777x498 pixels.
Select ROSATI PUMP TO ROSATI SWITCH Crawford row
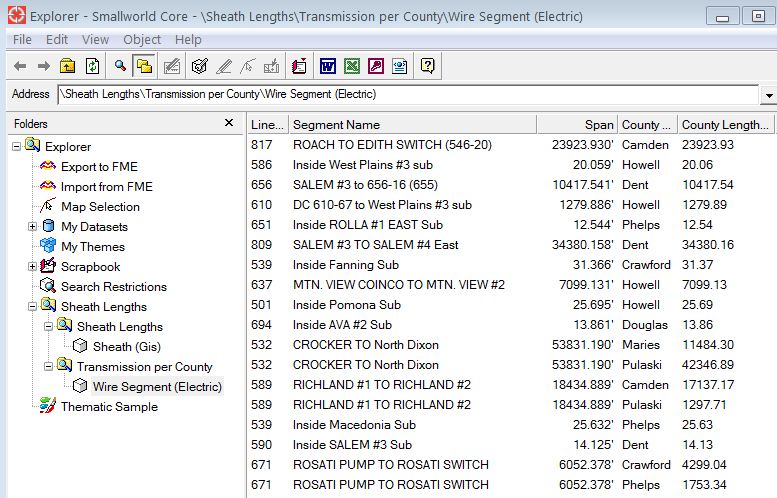pos(511,465)
